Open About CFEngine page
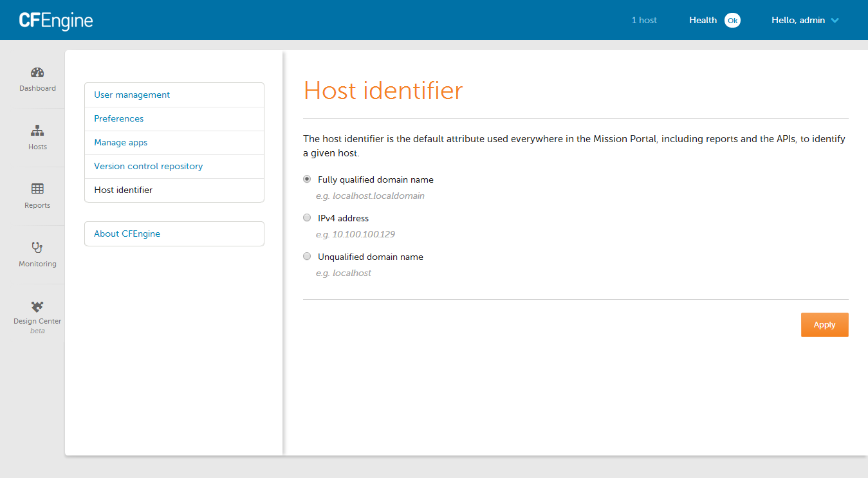The height and width of the screenshot is (478, 868). point(174,234)
